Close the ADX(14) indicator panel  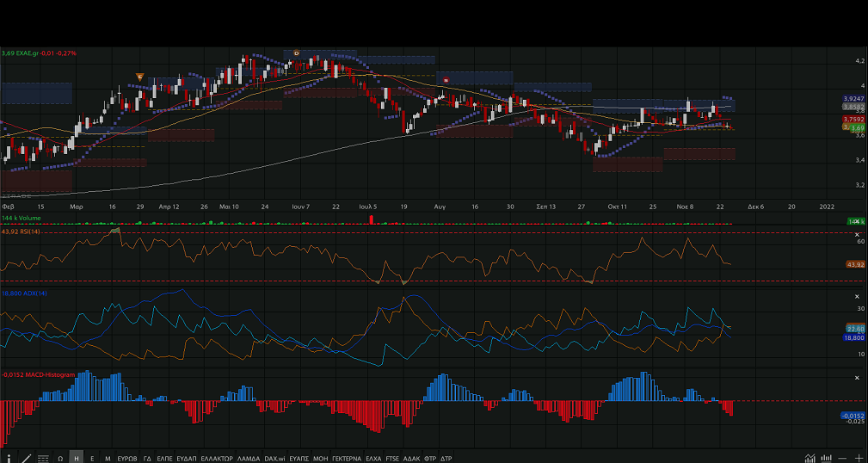click(857, 295)
